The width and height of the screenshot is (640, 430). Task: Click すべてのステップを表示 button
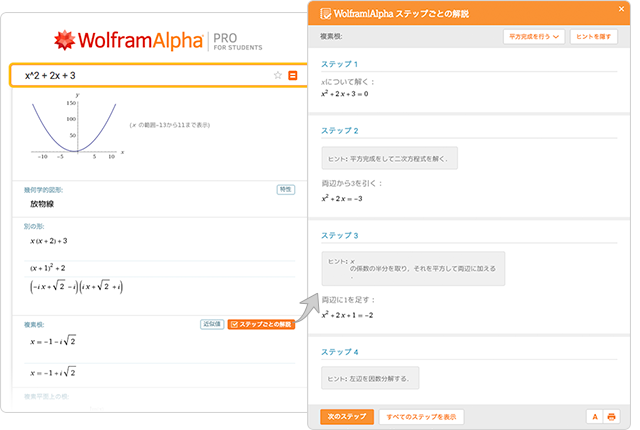click(x=421, y=416)
